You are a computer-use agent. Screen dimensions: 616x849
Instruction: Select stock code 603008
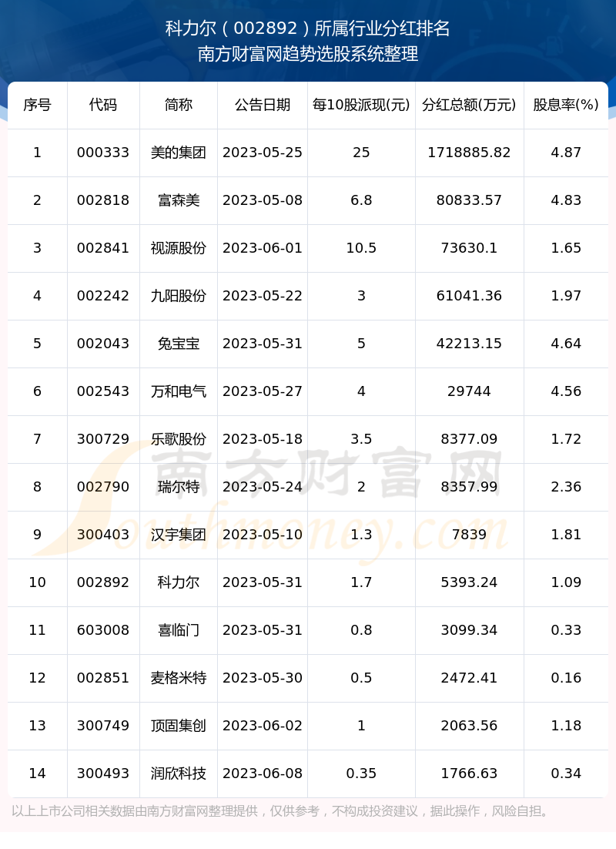pos(103,629)
